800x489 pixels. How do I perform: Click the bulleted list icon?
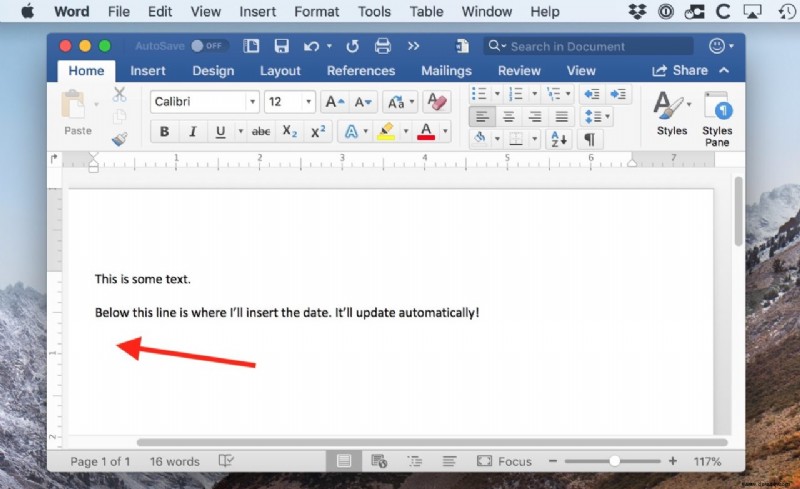pyautogui.click(x=479, y=94)
